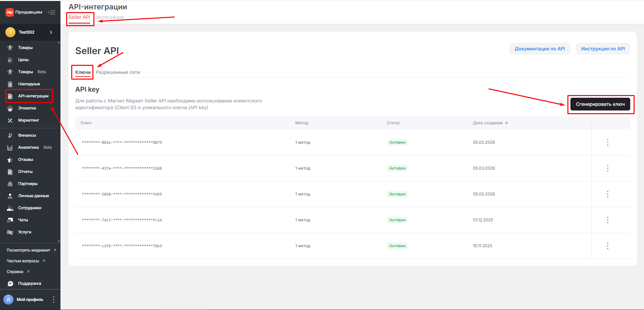Open Инструкция по API link
The height and width of the screenshot is (310, 644).
pyautogui.click(x=603, y=49)
